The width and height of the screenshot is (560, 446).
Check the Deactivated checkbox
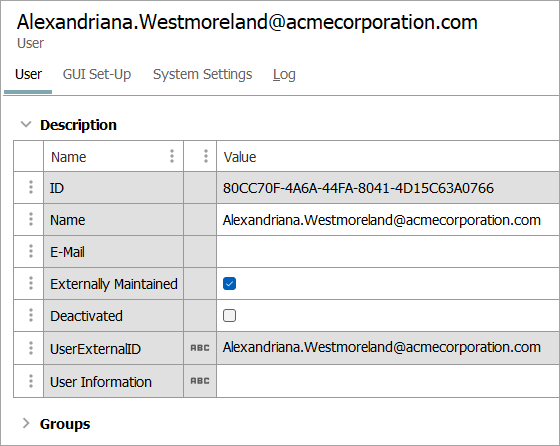tap(229, 316)
